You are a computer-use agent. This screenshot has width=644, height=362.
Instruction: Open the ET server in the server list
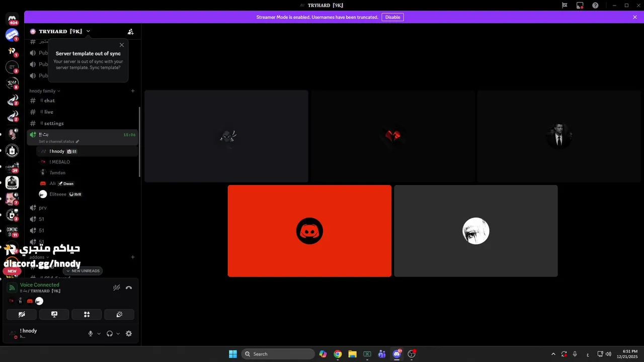13,67
